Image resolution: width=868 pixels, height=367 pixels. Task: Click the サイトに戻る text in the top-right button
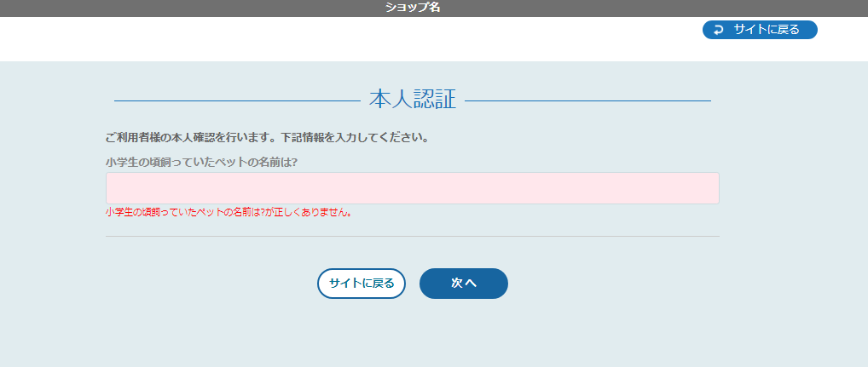(x=766, y=30)
